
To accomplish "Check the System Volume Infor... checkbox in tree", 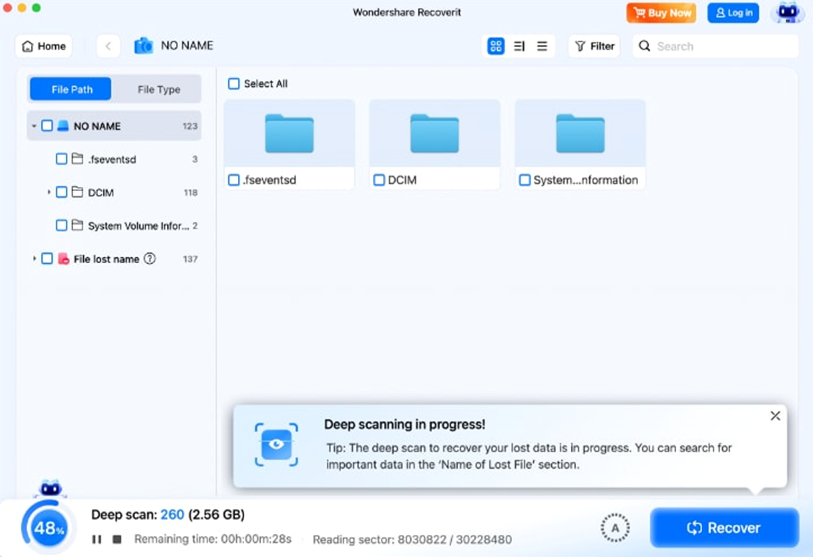I will (x=61, y=226).
